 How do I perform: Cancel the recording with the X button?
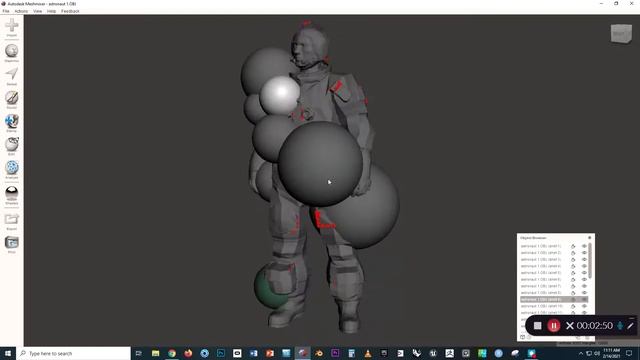click(570, 326)
